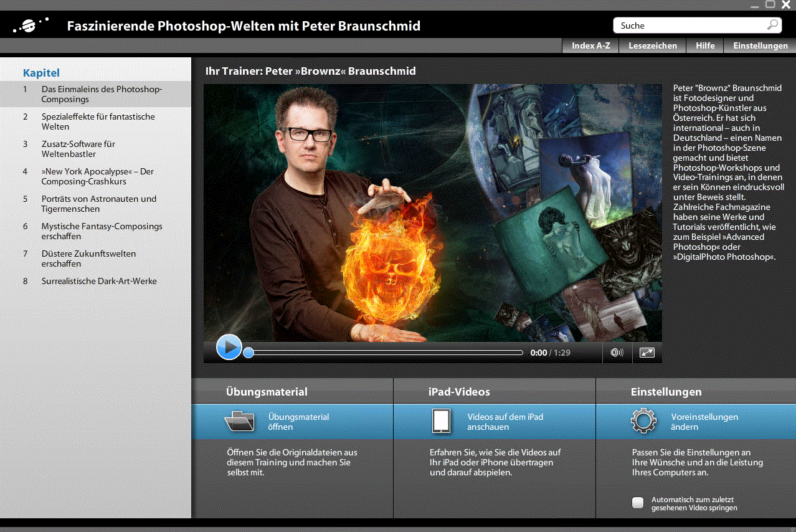Click the description text under Voreinstellungen ändern
Screen dimensions: 796x532
[697, 462]
